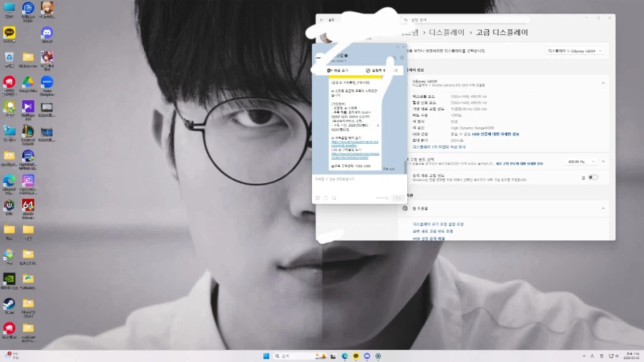
Task: Click the first Samsung link in chat message
Action: point(355,144)
